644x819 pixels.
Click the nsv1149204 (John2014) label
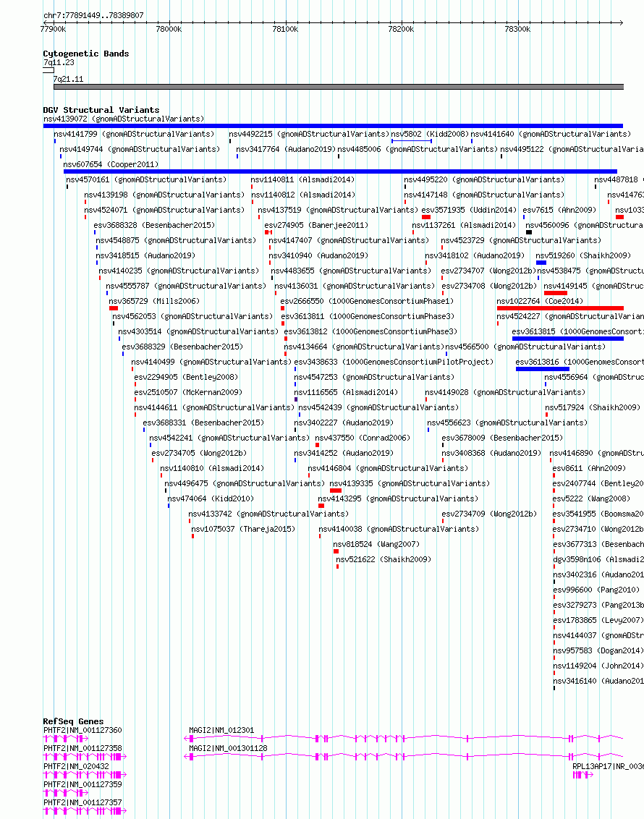pos(598,666)
